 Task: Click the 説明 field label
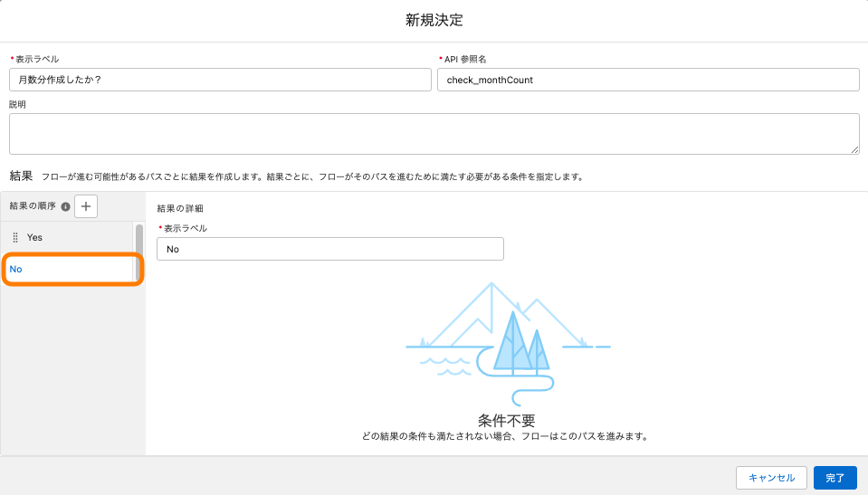pos(17,104)
